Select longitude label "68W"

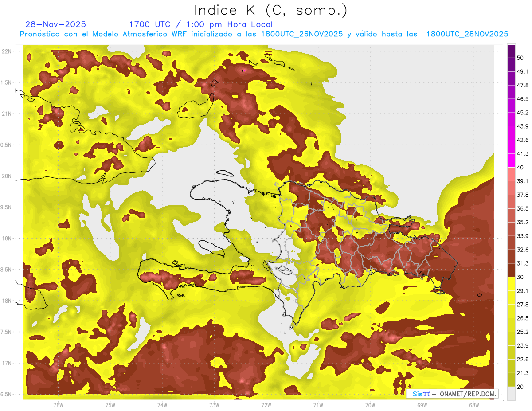pyautogui.click(x=474, y=405)
